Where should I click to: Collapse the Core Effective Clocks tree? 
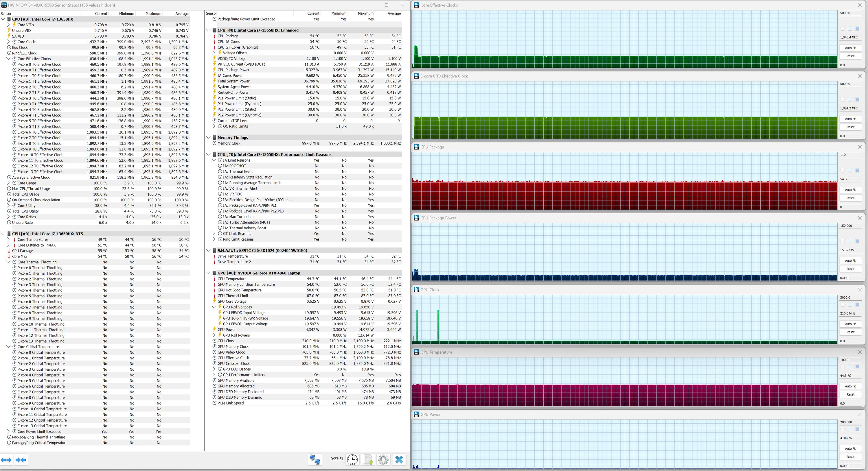pyautogui.click(x=8, y=59)
